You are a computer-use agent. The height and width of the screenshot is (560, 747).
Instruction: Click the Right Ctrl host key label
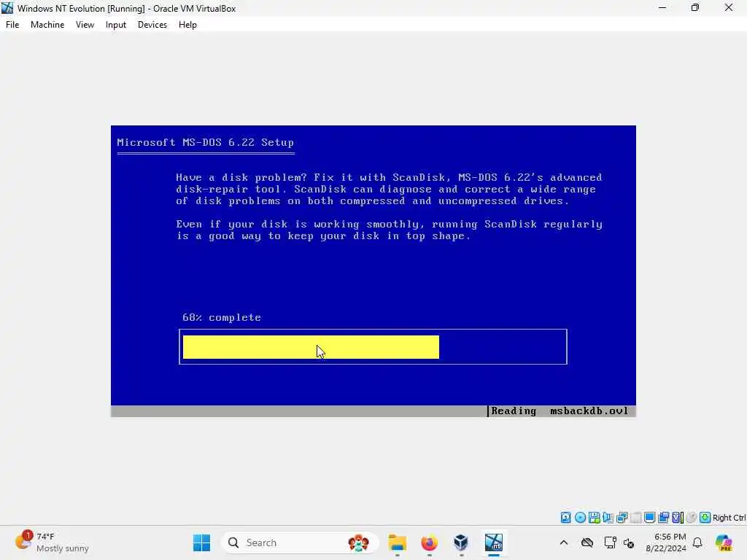729,518
